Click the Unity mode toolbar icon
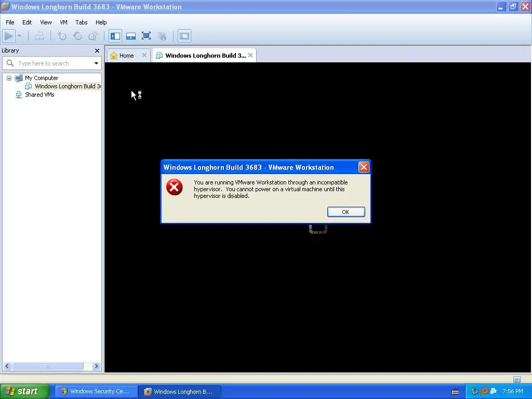 tap(162, 36)
